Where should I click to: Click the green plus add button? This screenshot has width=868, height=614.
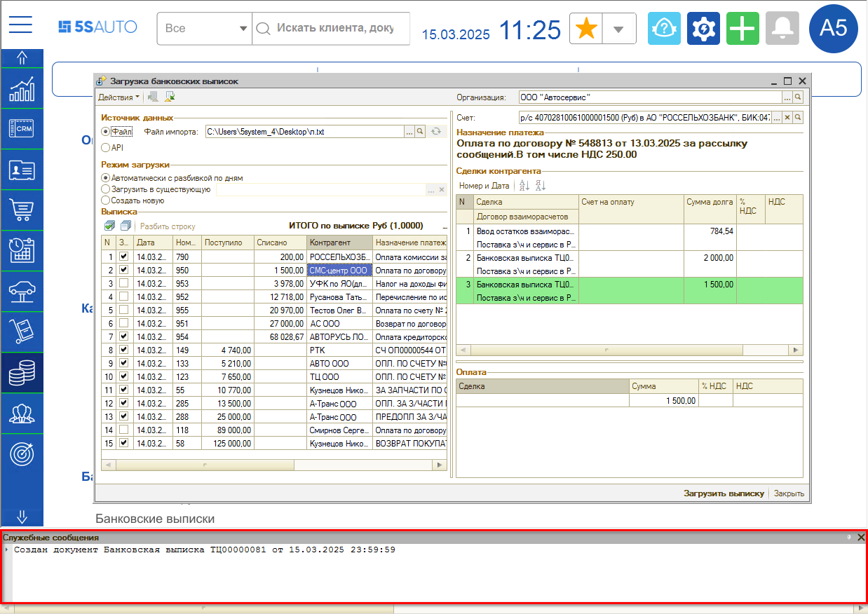pyautogui.click(x=742, y=29)
